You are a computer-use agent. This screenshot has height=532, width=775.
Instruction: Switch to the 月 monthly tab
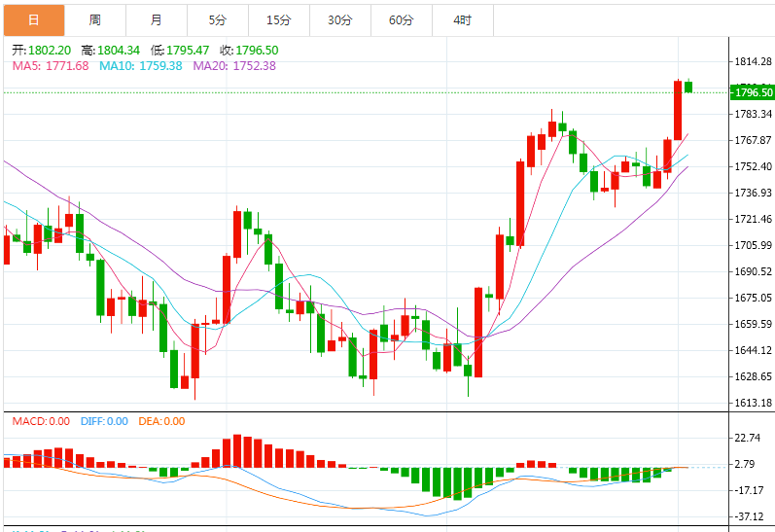(x=157, y=20)
